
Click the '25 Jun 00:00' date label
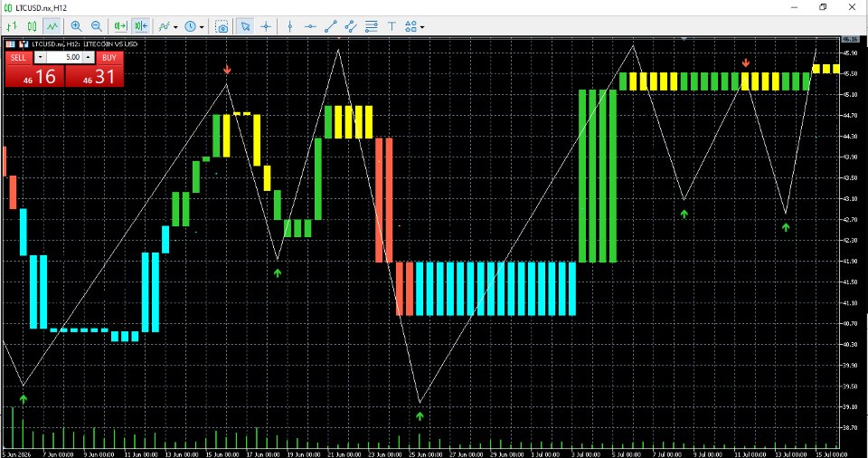[425, 454]
